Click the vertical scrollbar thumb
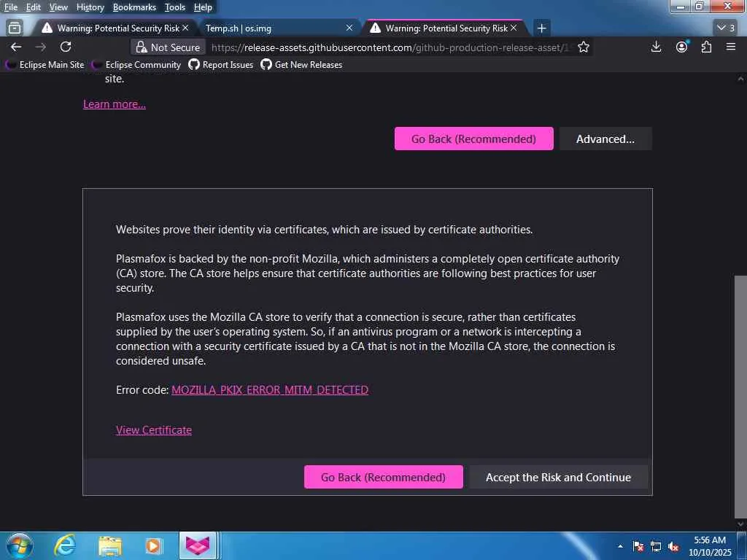Screen dimensions: 747x560 (740, 397)
